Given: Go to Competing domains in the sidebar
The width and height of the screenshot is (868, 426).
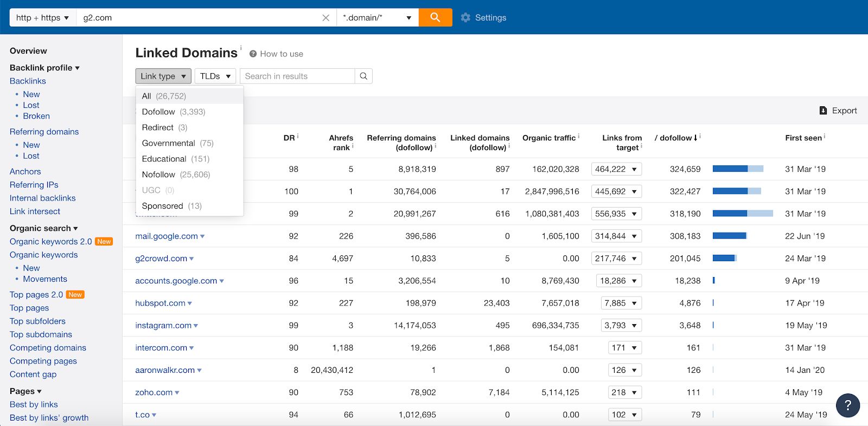Looking at the screenshot, I should (48, 347).
